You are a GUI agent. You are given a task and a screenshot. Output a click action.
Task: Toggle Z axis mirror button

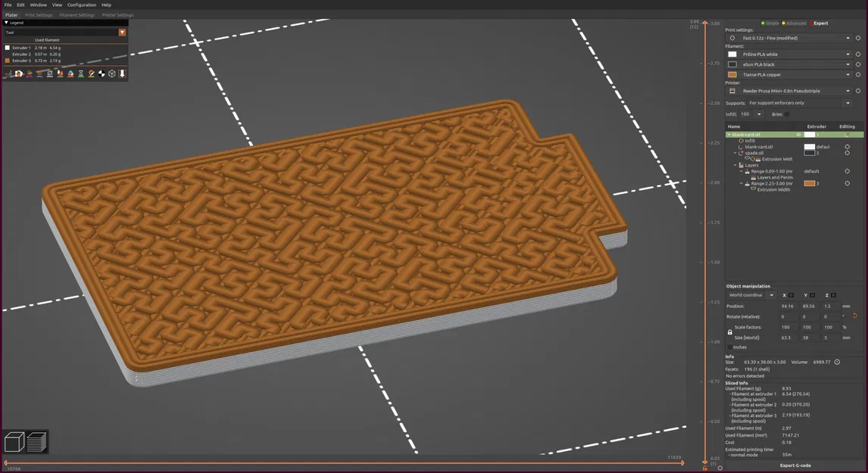pyautogui.click(x=833, y=295)
